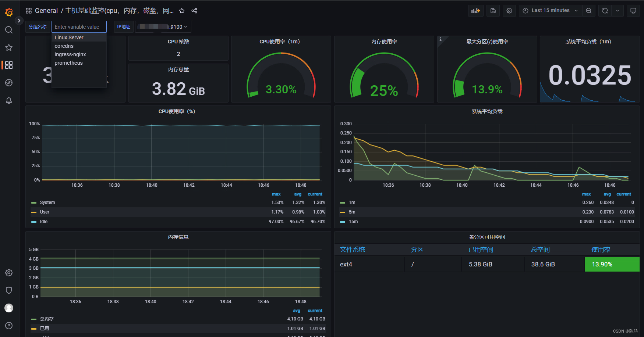Image resolution: width=644 pixels, height=337 pixels.
Task: Share the dashboard via share icon
Action: [x=194, y=11]
